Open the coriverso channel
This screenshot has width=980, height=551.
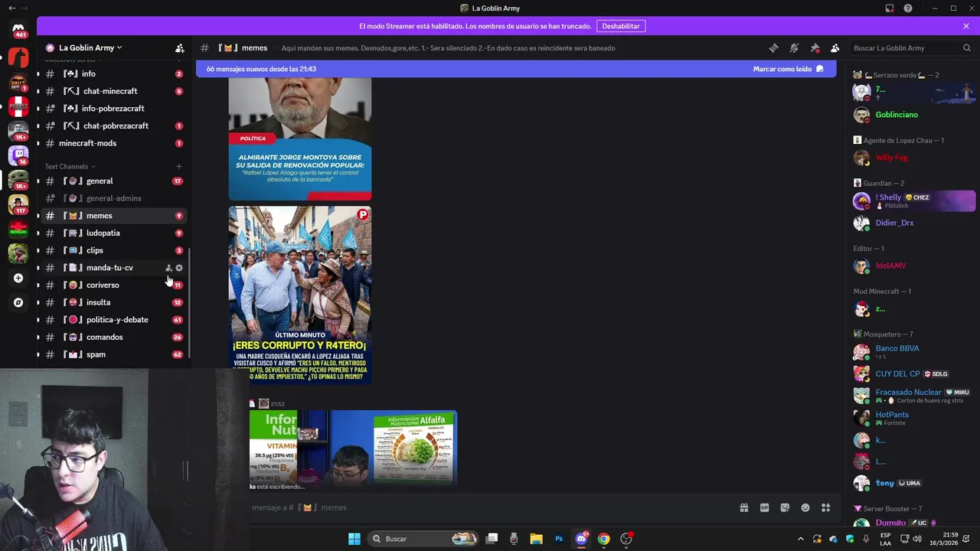click(113, 285)
